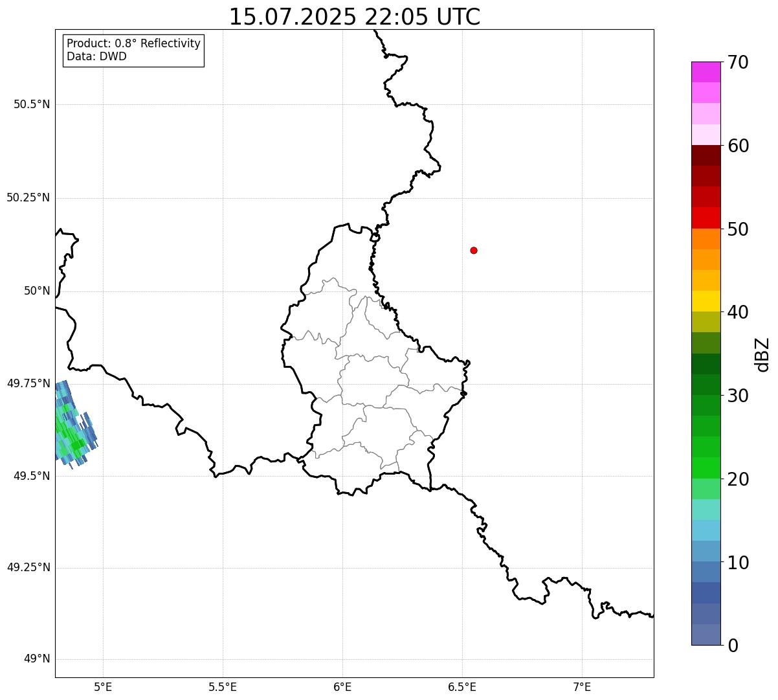Click the magenta top colorbar segment
The image size is (778, 700).
[x=706, y=72]
